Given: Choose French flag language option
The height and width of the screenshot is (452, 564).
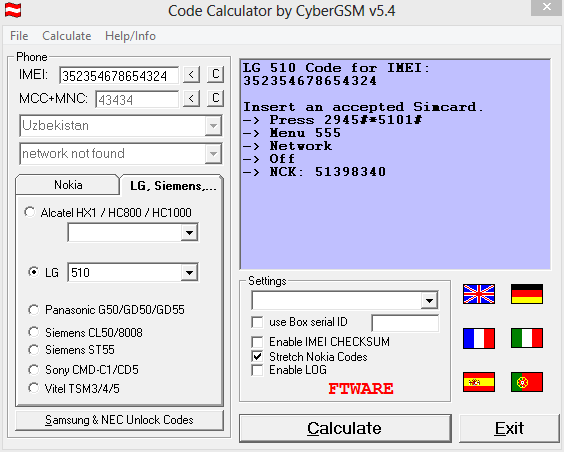Looking at the screenshot, I should pos(479,338).
